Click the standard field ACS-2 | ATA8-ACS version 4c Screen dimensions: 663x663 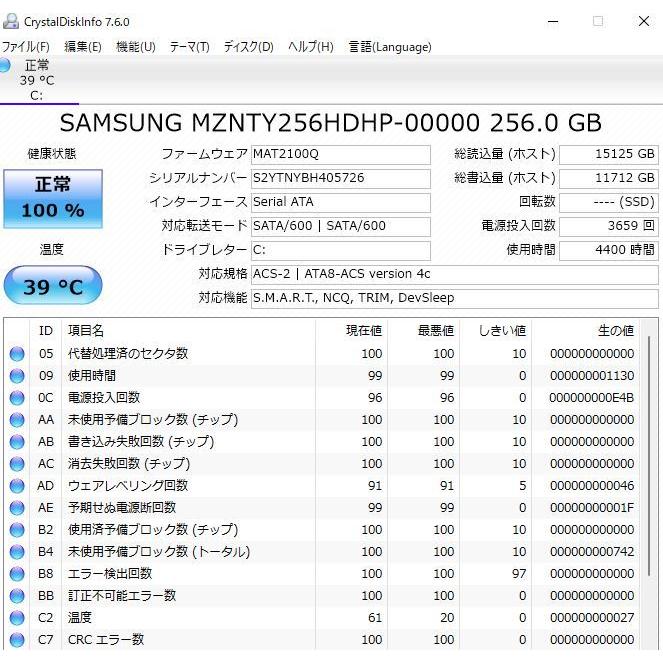point(455,274)
